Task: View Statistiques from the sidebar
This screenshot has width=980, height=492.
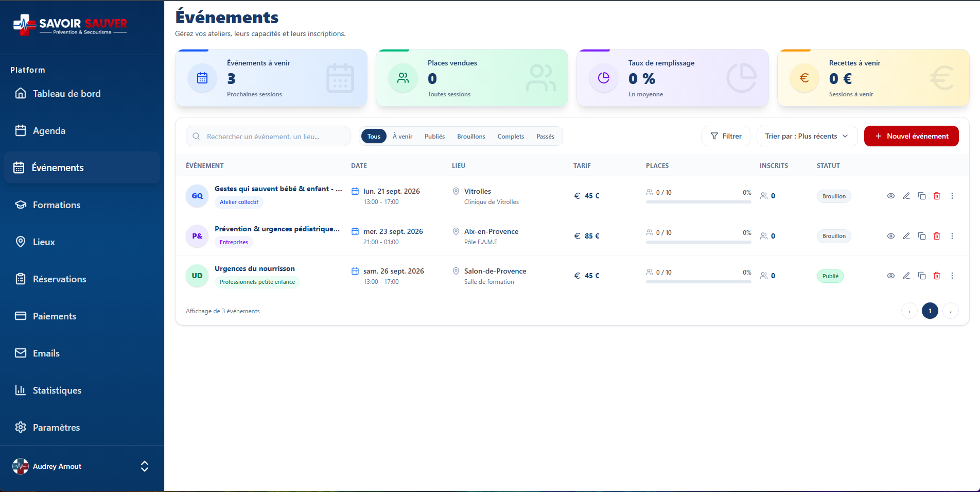Action: click(x=82, y=391)
